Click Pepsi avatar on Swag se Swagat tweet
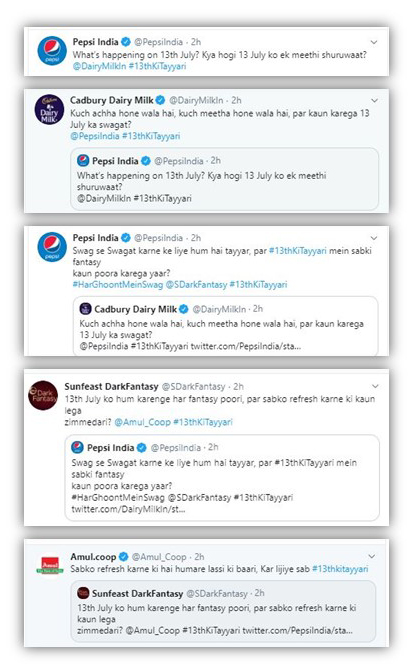Screen dimensions: 416x665 tap(52, 247)
